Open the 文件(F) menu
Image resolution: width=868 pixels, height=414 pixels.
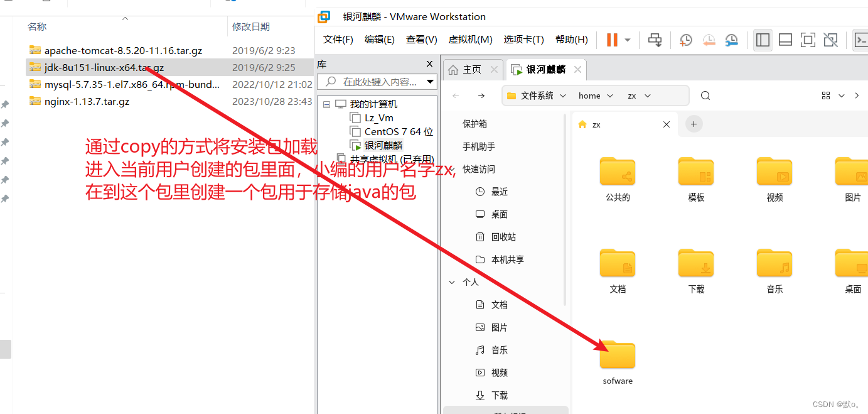coord(338,40)
